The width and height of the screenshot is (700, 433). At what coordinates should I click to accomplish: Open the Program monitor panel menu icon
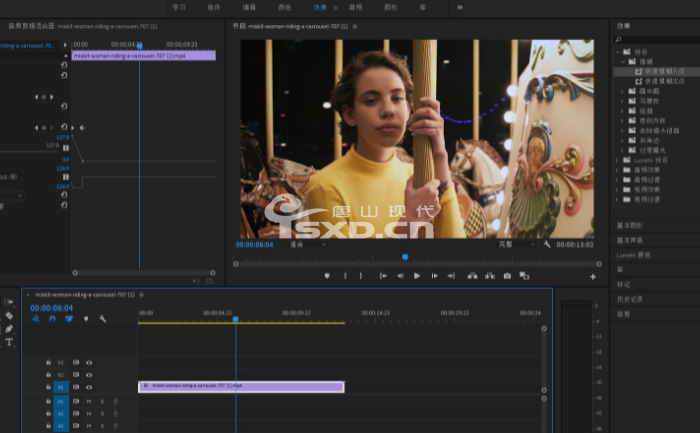355,27
